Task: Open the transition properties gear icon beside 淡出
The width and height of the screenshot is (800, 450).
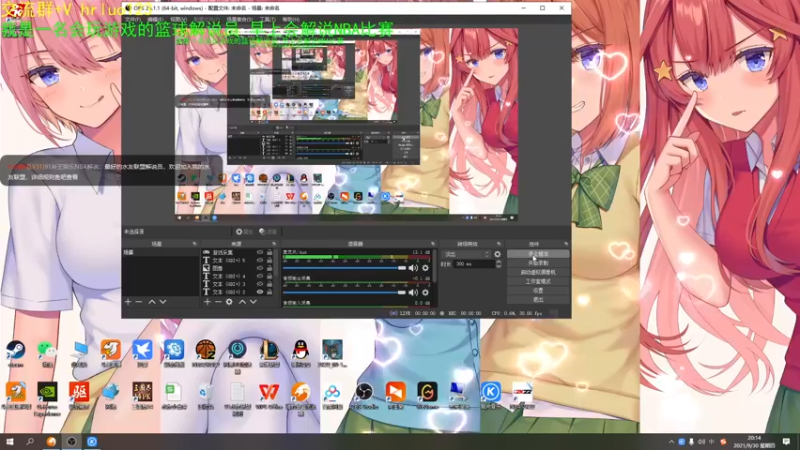Action: [x=497, y=254]
